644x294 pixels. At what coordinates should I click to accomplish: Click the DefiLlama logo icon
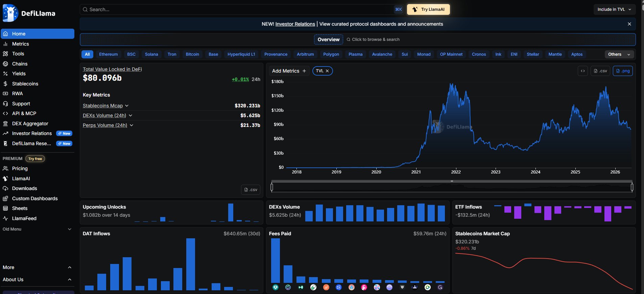10,13
